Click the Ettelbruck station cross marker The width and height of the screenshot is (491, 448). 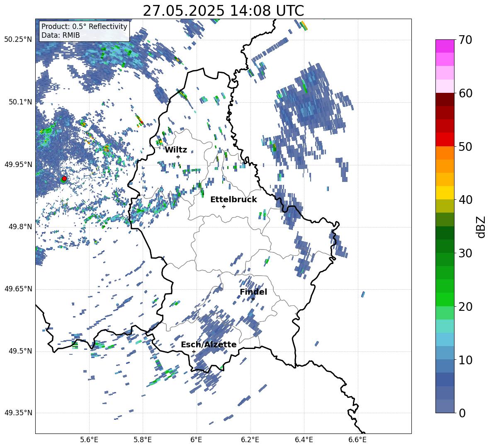(224, 206)
